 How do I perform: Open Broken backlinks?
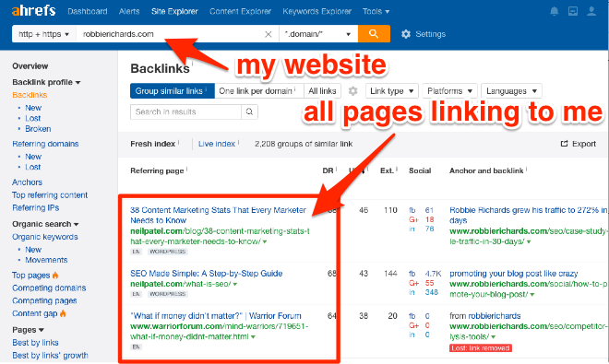pos(38,129)
